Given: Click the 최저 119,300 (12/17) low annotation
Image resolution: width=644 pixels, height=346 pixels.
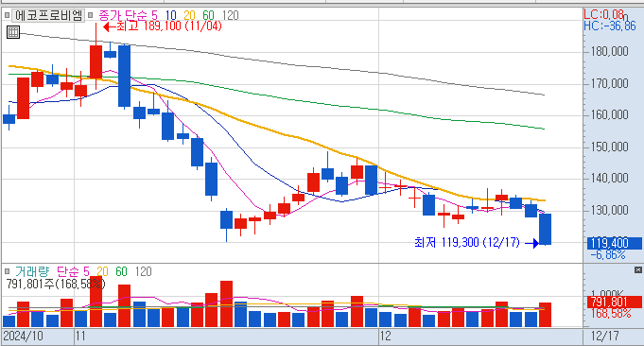Looking at the screenshot, I should [x=477, y=243].
